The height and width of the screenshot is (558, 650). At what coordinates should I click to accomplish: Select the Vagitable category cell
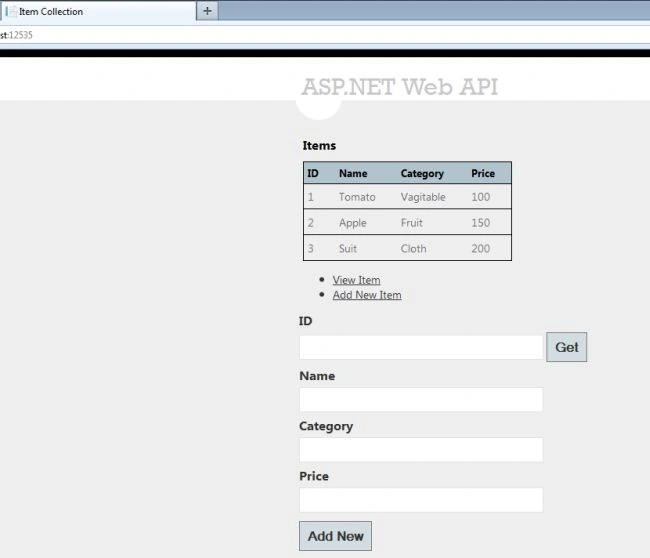[x=423, y=197]
